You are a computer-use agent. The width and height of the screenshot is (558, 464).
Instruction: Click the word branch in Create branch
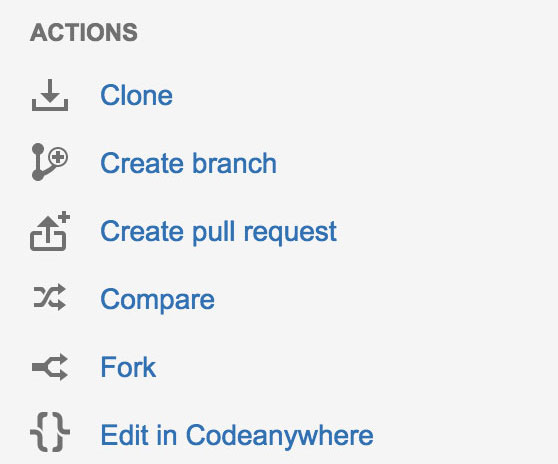click(x=235, y=163)
